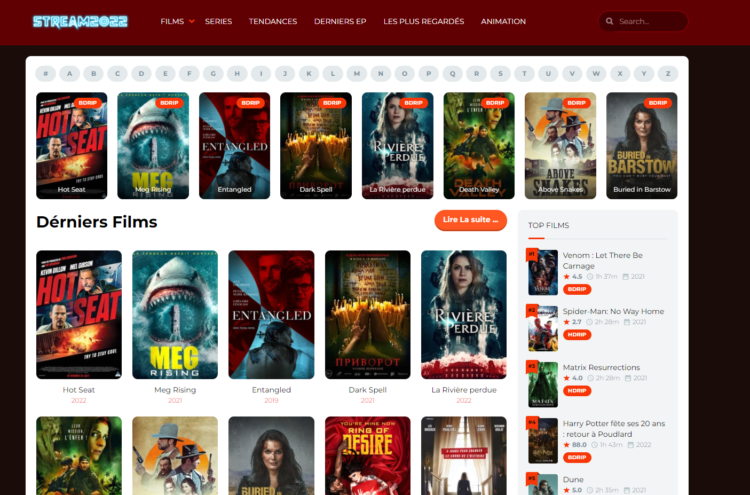Go to Tendances section

(x=273, y=22)
